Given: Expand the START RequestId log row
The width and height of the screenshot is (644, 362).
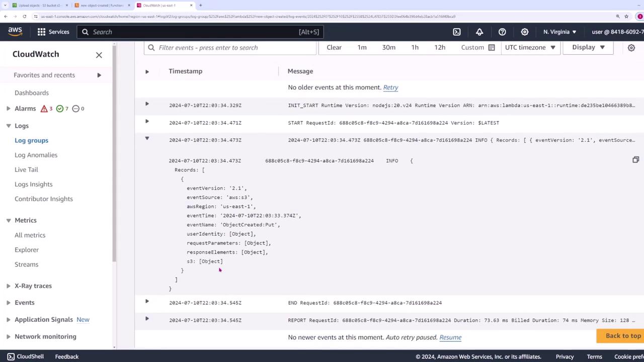Looking at the screenshot, I should tap(147, 121).
